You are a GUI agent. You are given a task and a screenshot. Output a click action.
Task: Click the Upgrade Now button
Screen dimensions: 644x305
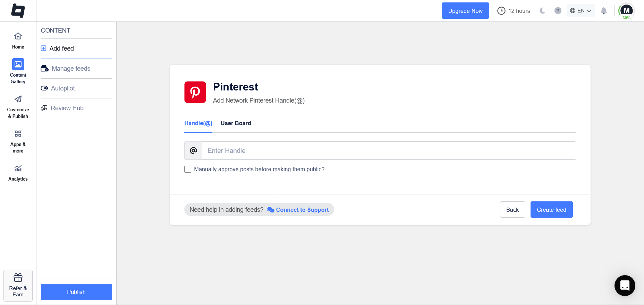465,11
